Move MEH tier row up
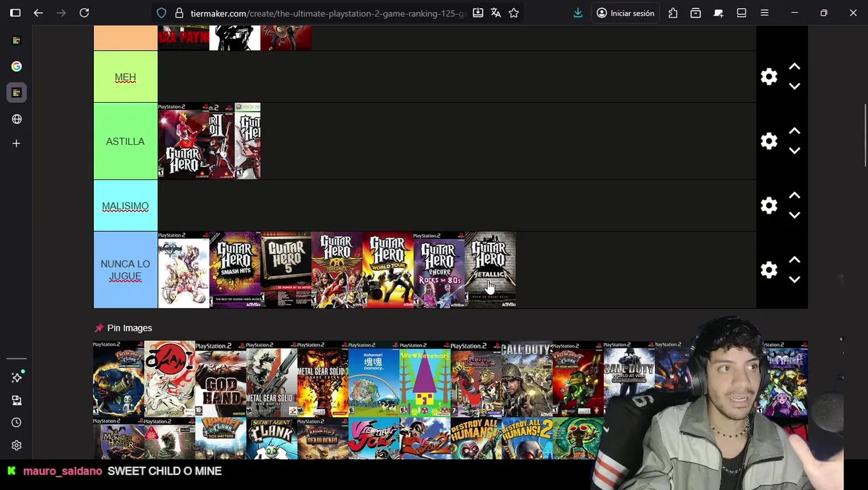868x490 pixels. tap(794, 67)
